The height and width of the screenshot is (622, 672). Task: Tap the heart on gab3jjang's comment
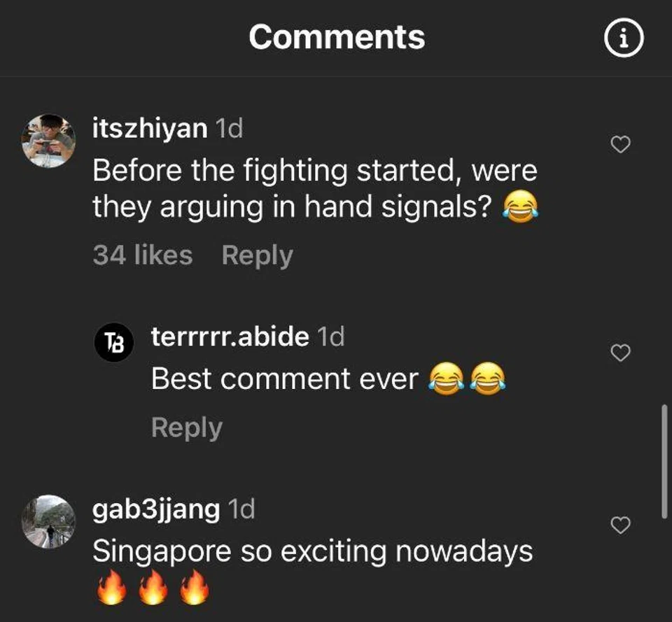[x=621, y=525]
